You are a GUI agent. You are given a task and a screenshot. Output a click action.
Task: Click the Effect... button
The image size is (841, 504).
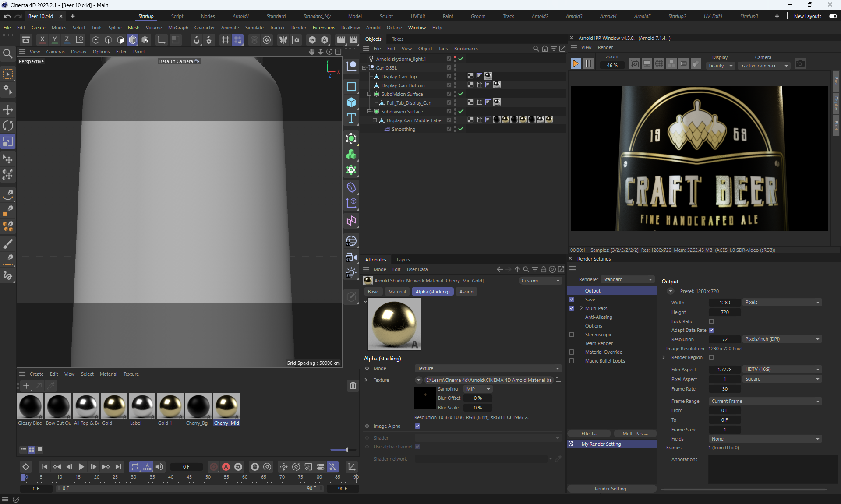point(589,434)
